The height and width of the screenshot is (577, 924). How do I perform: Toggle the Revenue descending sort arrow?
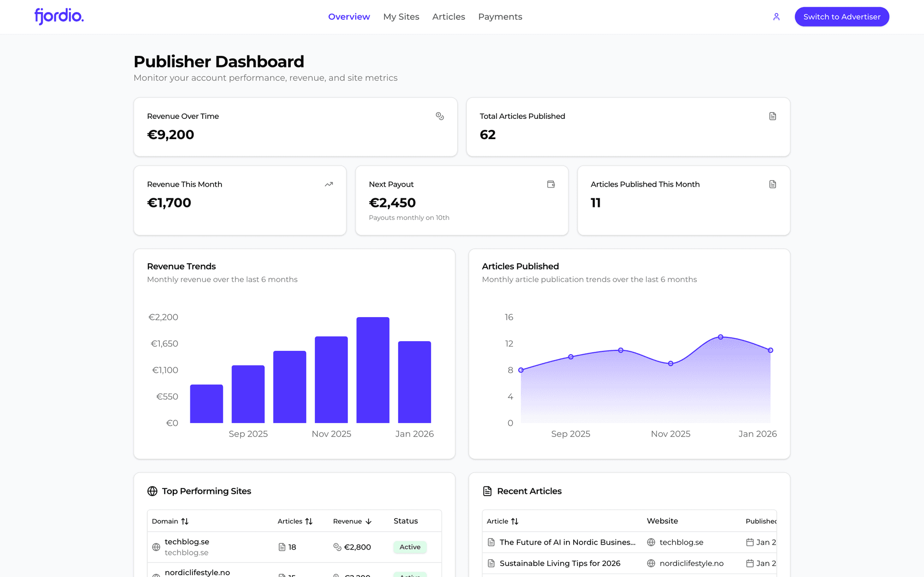tap(369, 521)
